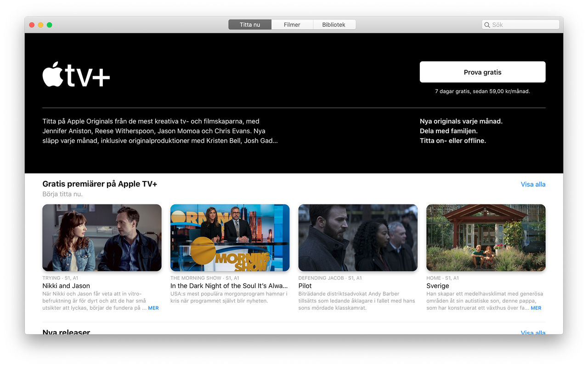Click the Apple Originals description paragraph

(160, 131)
